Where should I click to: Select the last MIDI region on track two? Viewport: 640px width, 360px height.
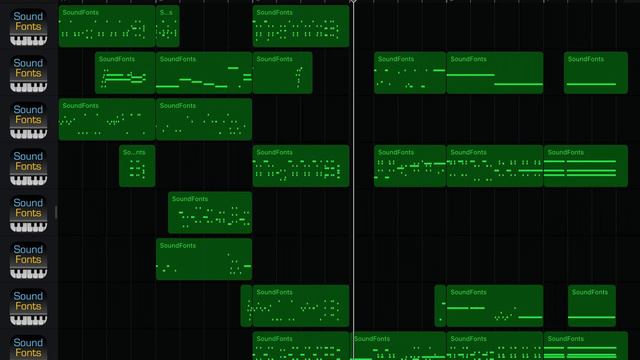pos(596,73)
